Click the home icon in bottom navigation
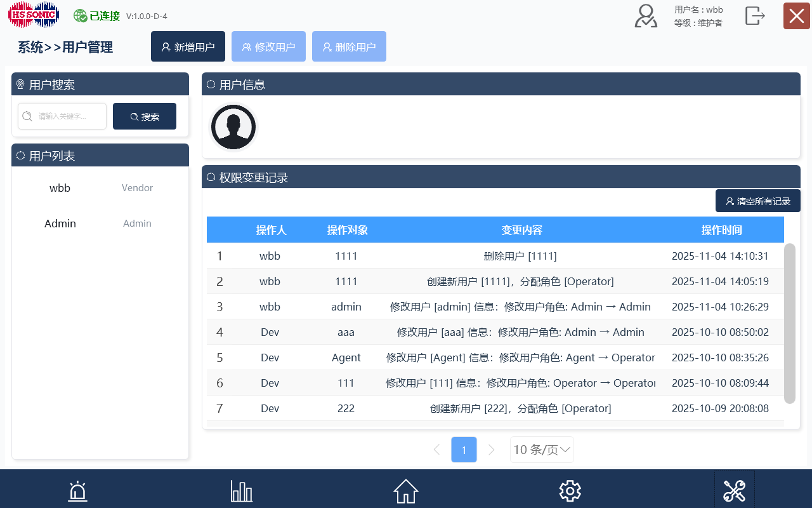 [x=405, y=490]
